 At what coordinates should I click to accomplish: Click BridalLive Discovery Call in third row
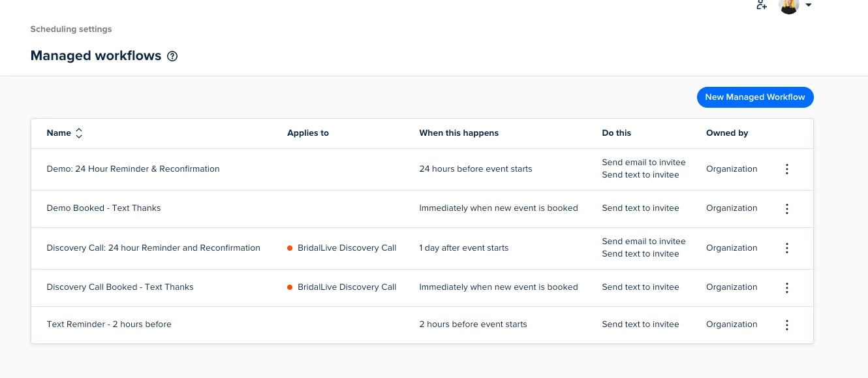(347, 248)
